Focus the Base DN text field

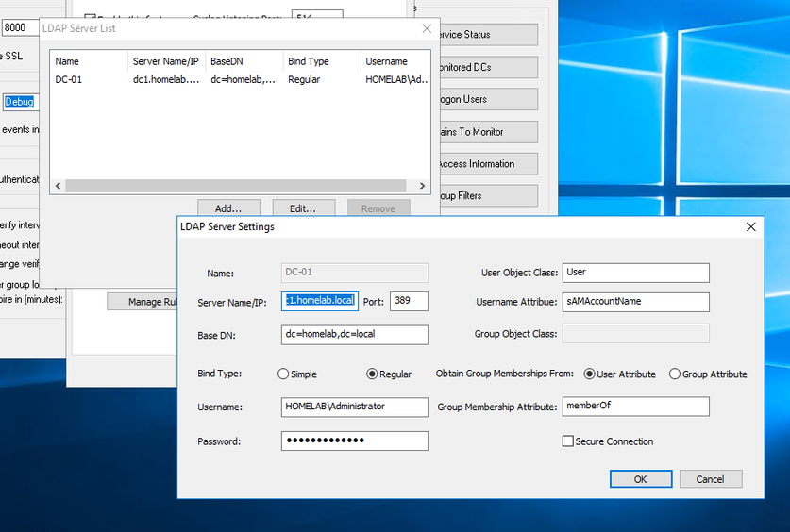[x=354, y=335]
